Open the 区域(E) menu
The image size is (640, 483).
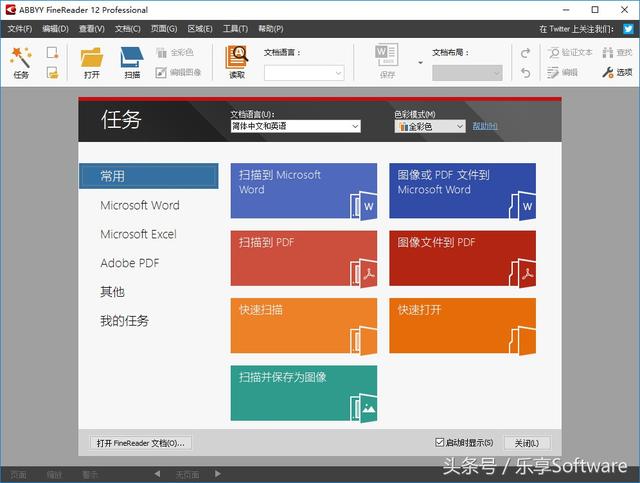tap(200, 29)
